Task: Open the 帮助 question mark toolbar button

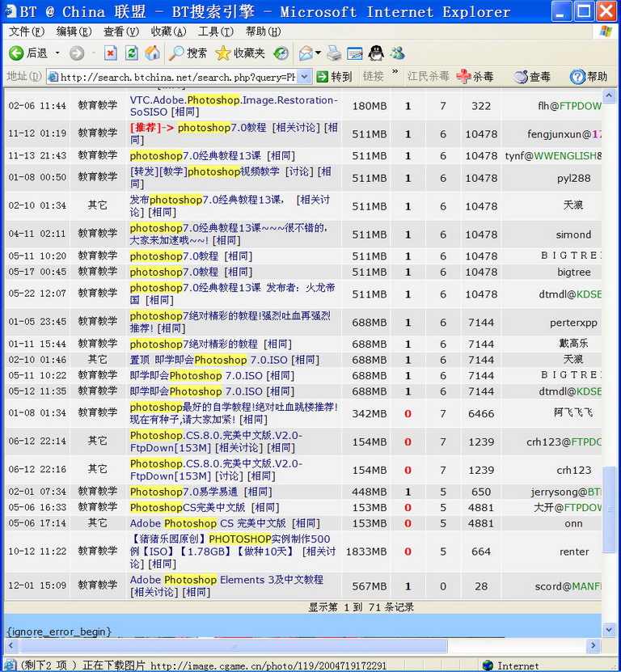Action: click(589, 77)
